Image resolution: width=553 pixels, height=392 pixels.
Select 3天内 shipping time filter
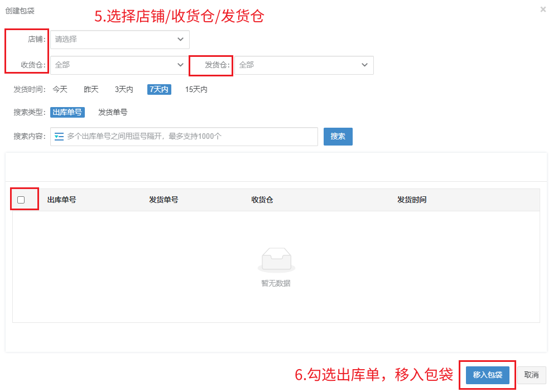click(124, 90)
